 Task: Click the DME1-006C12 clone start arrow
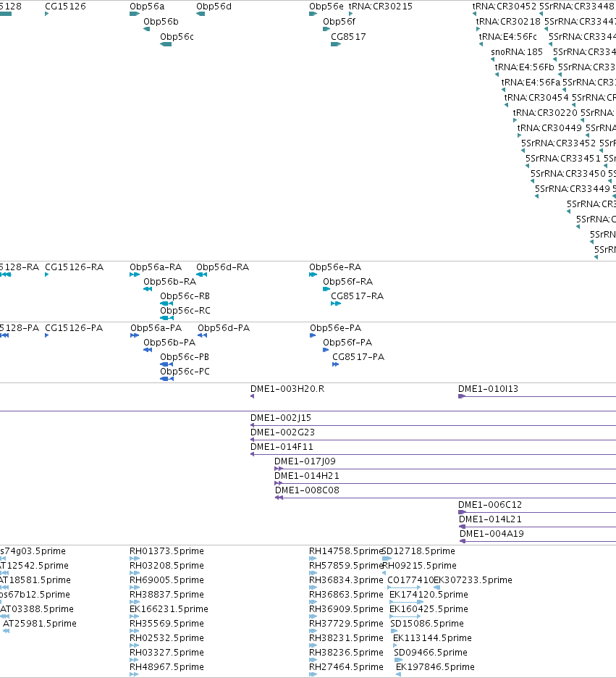point(462,512)
